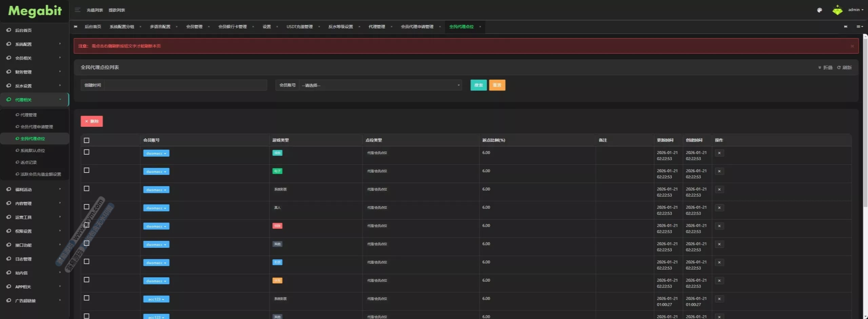Open the 会员账号 select dropdown
Image resolution: width=868 pixels, height=319 pixels.
[x=380, y=85]
